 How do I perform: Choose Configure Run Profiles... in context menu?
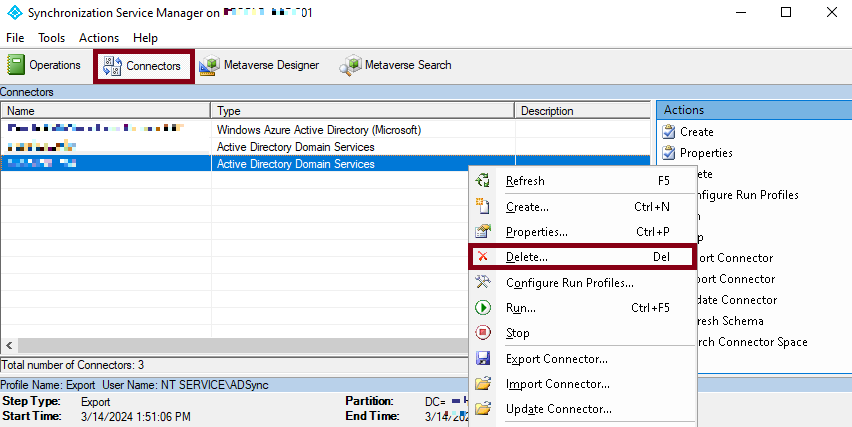coord(581,283)
